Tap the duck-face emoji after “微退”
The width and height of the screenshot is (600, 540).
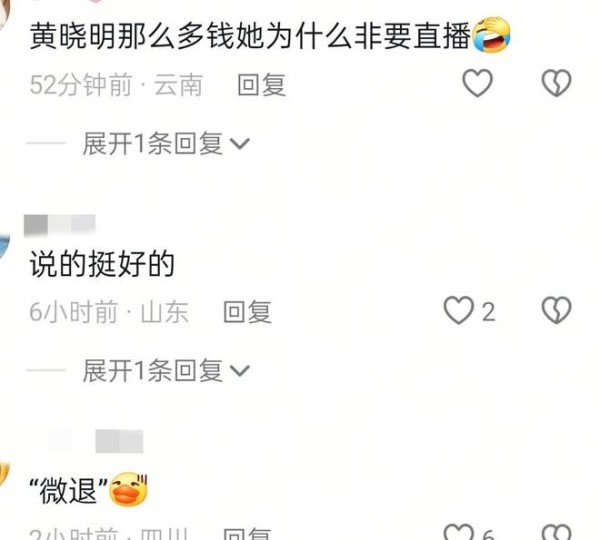(x=129, y=489)
